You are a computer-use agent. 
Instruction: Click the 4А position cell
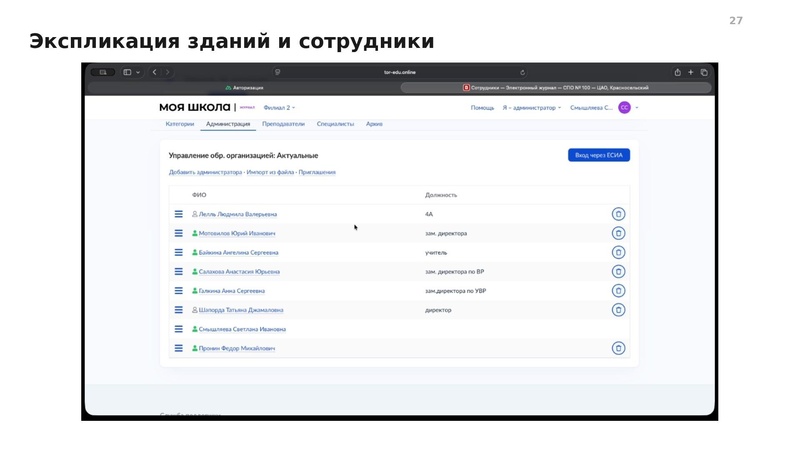pos(429,214)
